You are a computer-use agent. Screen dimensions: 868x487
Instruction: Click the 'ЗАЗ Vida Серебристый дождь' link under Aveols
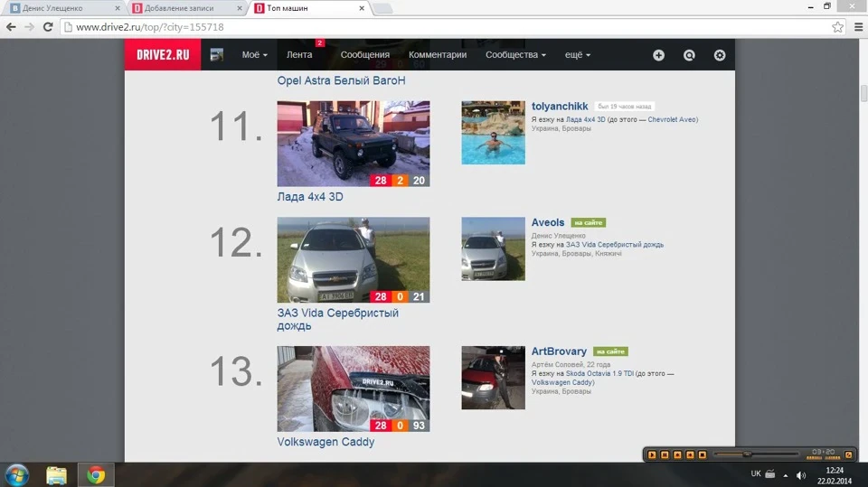tap(615, 245)
